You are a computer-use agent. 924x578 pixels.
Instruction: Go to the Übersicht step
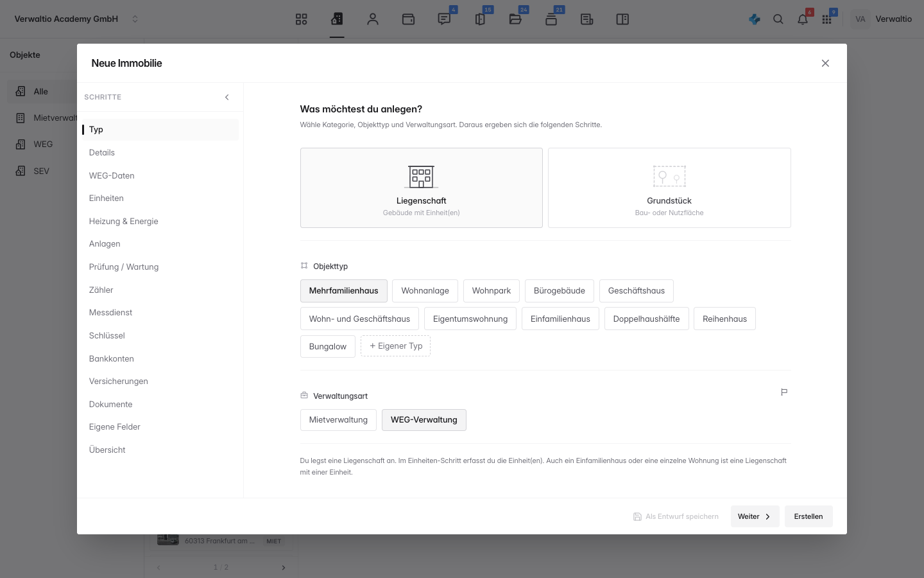tap(160, 450)
